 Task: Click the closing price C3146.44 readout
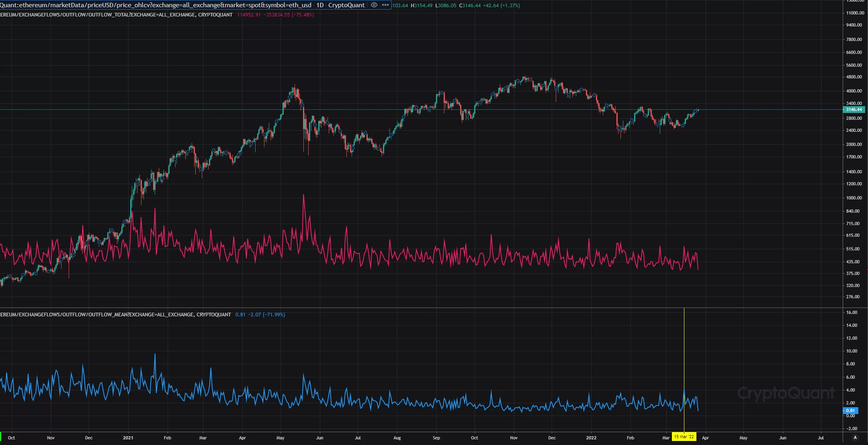pyautogui.click(x=470, y=6)
